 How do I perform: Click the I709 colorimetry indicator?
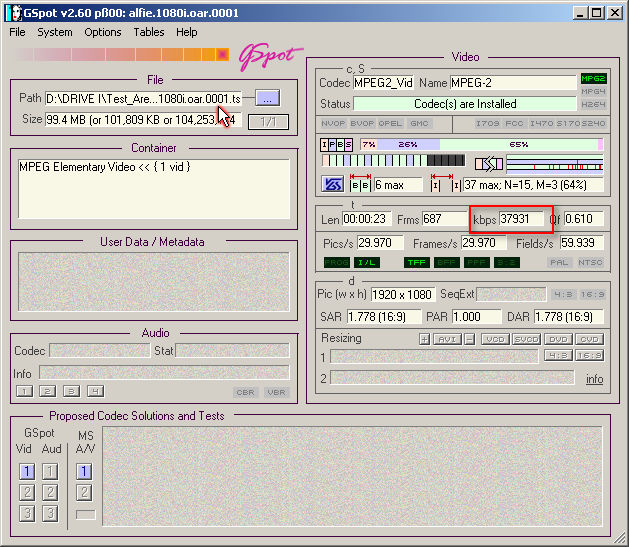(487, 124)
